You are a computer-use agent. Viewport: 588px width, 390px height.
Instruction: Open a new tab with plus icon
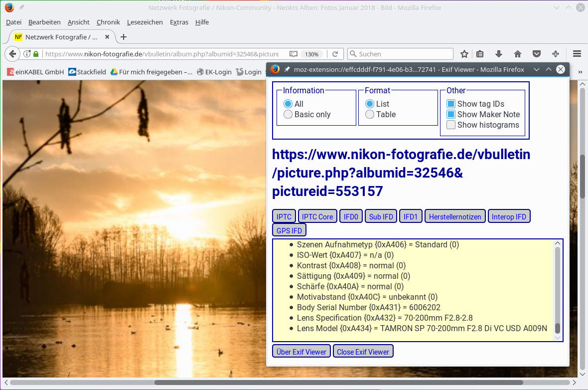pos(124,37)
